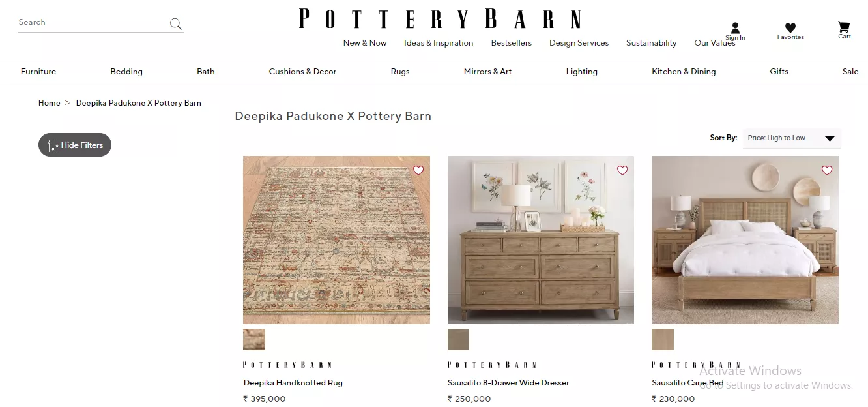868x407 pixels.
Task: Click the Home breadcrumb link
Action: pos(50,103)
